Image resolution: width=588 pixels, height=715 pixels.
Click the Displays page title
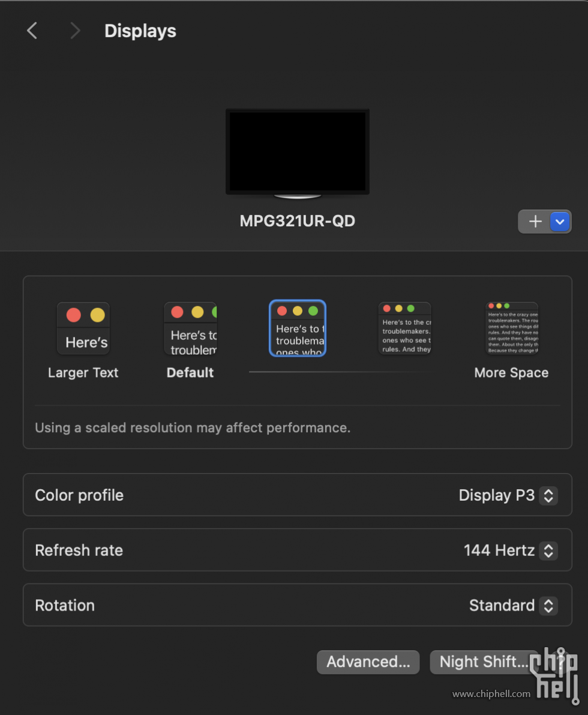[140, 31]
